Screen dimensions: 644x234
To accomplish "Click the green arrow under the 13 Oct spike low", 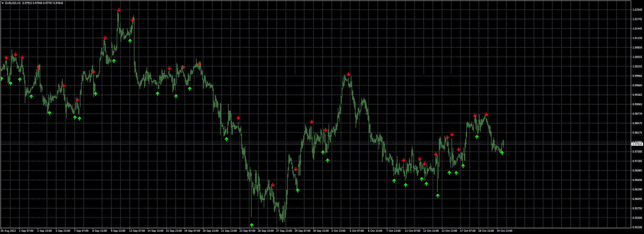I will pyautogui.click(x=438, y=196).
